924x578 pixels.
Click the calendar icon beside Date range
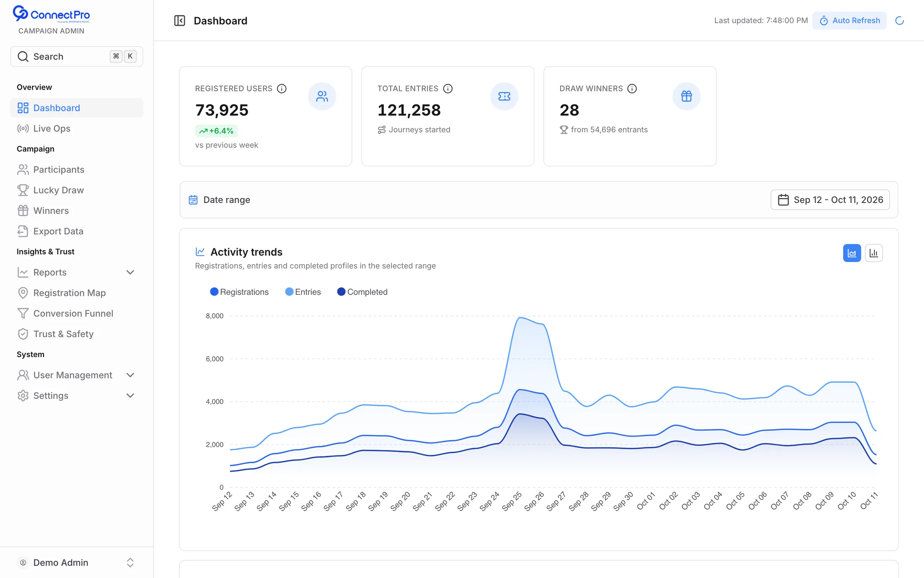click(193, 200)
